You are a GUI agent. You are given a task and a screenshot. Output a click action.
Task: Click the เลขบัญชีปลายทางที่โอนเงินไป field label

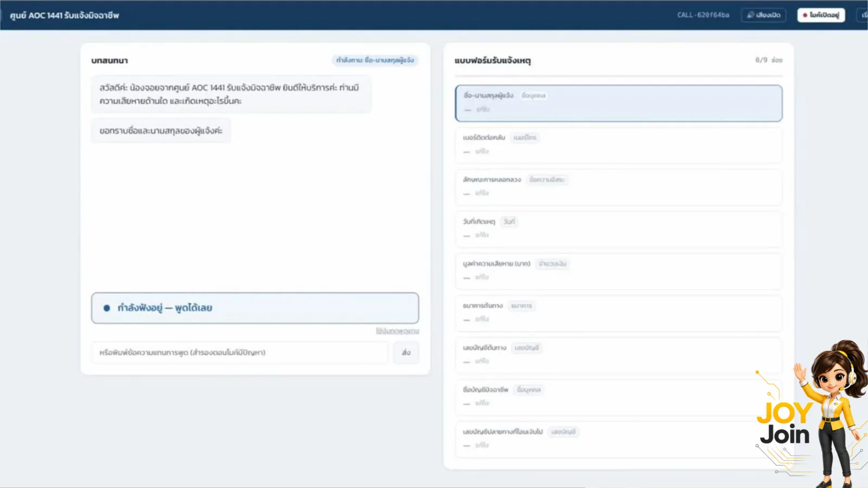pyautogui.click(x=502, y=432)
